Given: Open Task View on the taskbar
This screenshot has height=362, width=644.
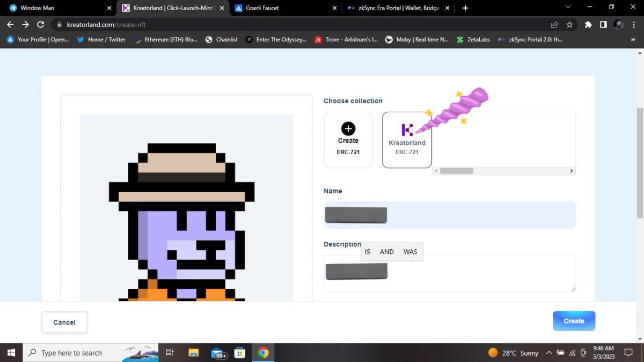Looking at the screenshot, I should click(x=170, y=352).
